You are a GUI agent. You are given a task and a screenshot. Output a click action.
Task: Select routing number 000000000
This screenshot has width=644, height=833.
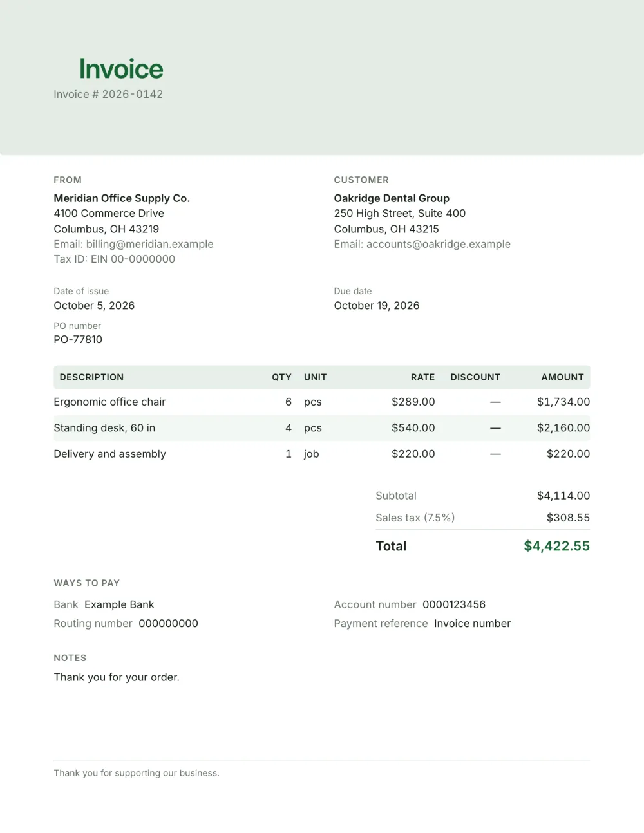169,623
